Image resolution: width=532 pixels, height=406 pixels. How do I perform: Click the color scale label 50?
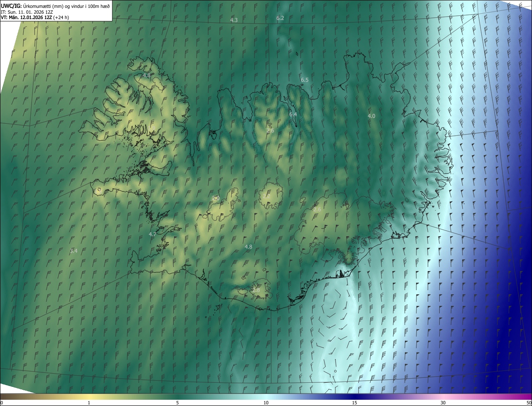tap(529, 403)
